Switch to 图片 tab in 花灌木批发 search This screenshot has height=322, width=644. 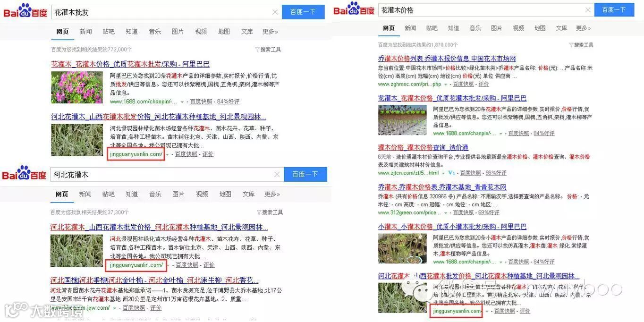178,32
